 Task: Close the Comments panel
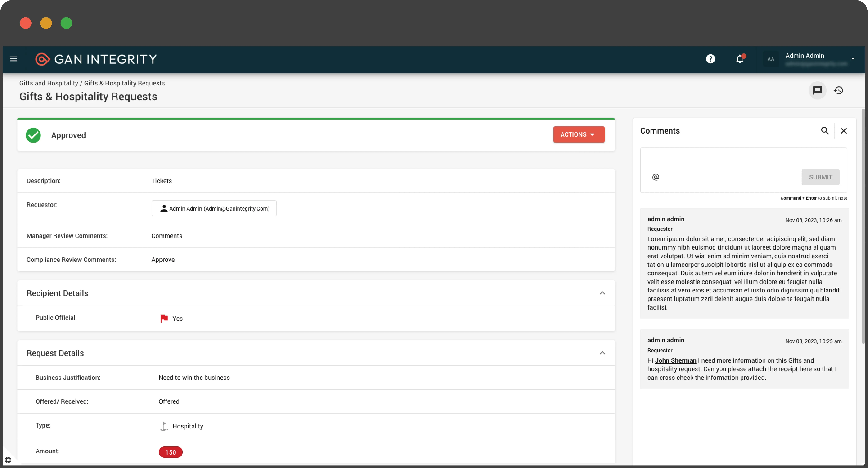coord(843,131)
